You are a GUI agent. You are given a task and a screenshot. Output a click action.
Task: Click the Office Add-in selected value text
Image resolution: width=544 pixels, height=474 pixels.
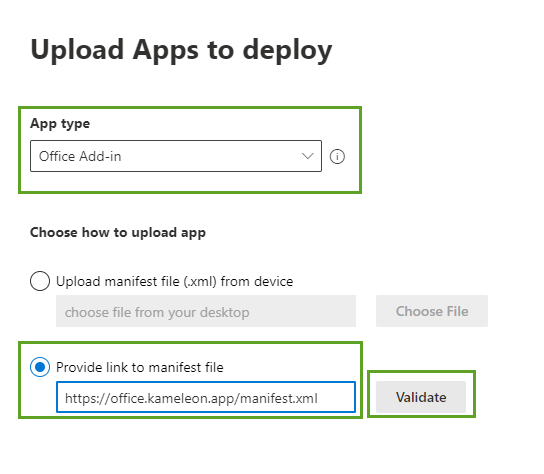[x=80, y=156]
